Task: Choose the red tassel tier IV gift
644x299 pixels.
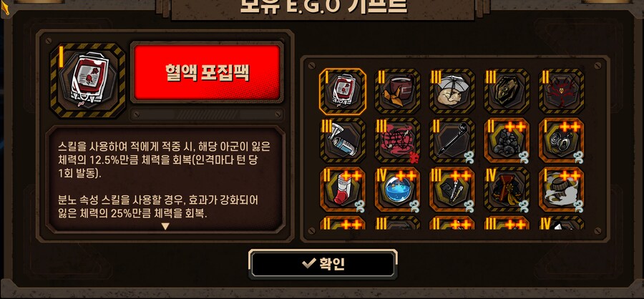Action: (x=507, y=190)
